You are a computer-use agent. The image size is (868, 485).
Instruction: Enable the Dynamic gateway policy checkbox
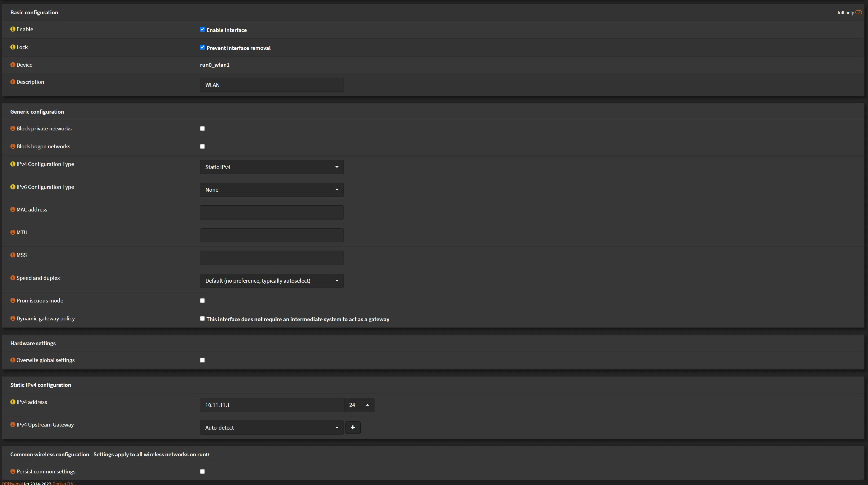(x=202, y=318)
